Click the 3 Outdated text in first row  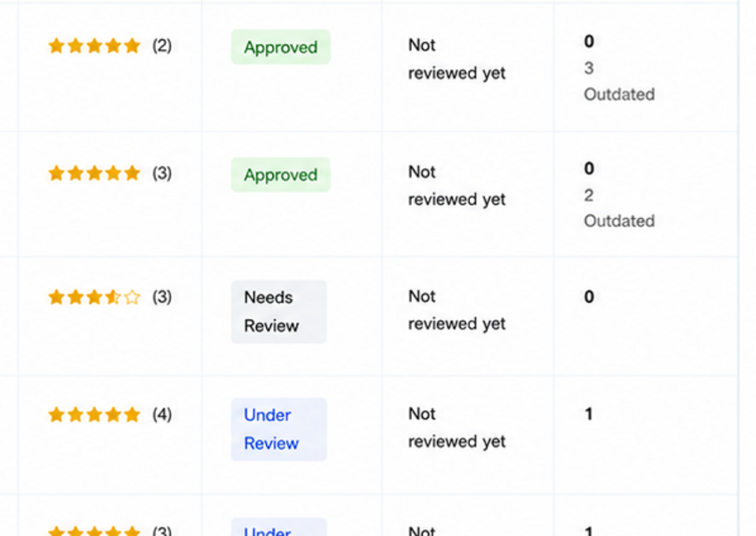pos(619,81)
